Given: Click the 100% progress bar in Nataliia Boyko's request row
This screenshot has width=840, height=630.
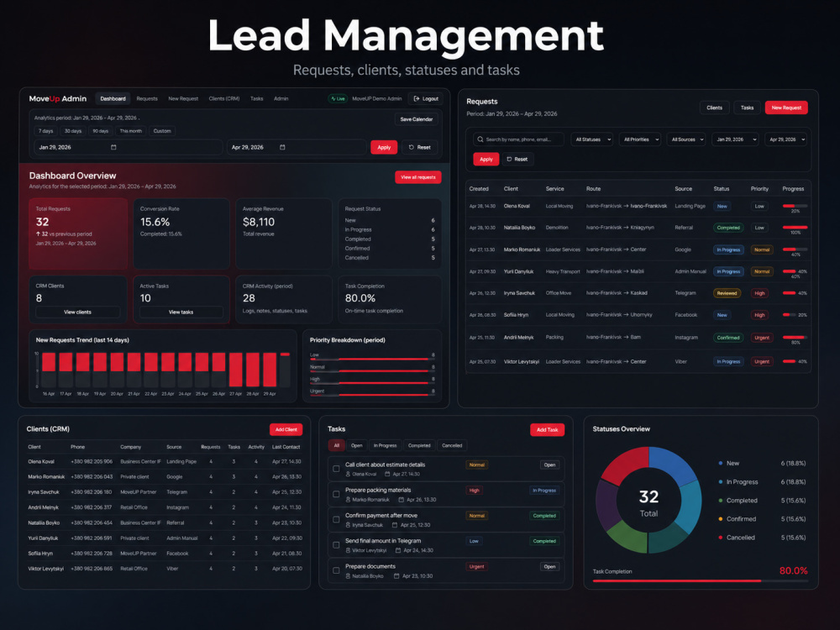Looking at the screenshot, I should click(795, 228).
